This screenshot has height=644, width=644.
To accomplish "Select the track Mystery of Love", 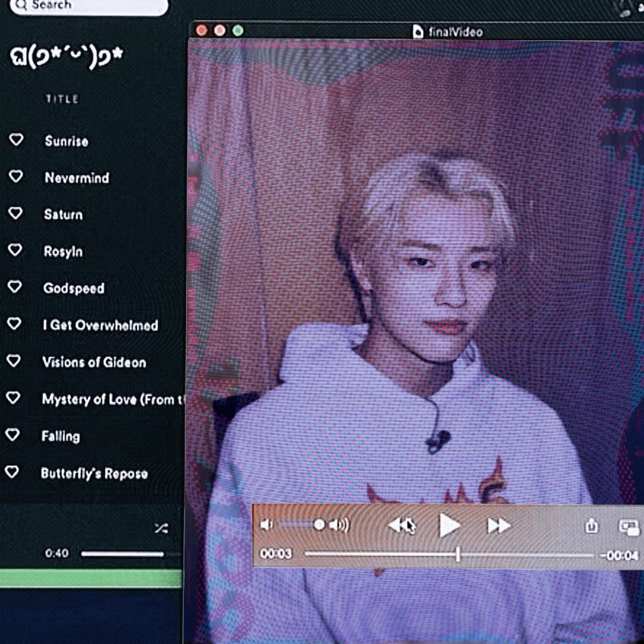I will pos(113,399).
